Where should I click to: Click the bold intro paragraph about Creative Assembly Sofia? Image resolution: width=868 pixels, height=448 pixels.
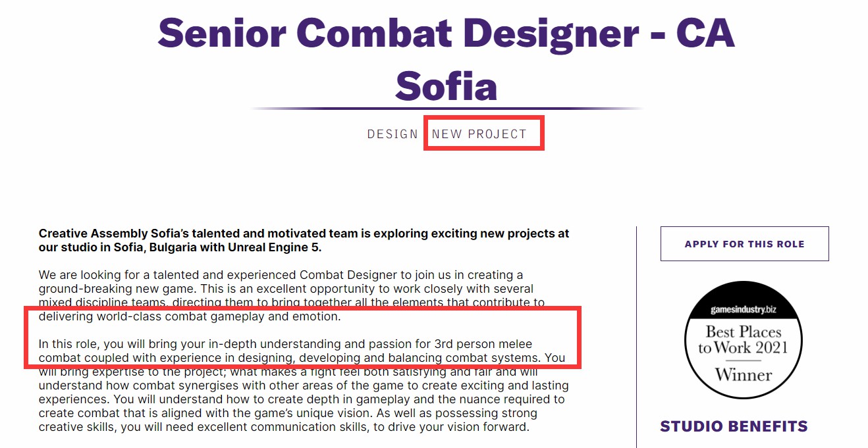tap(304, 240)
